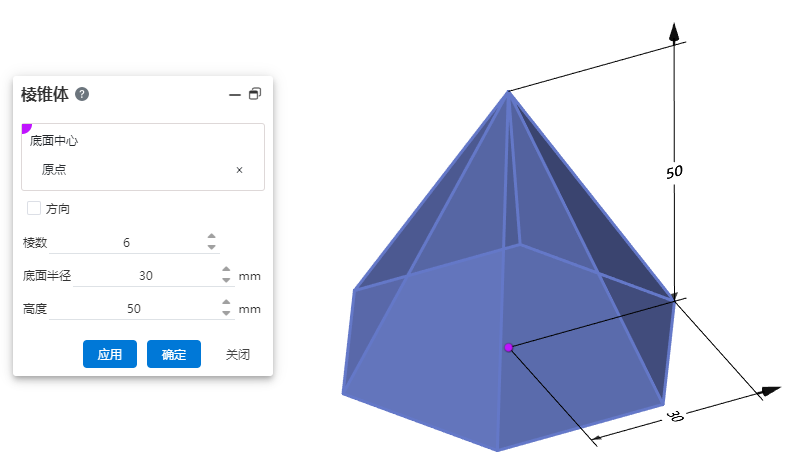Click the 底面半径 input showing 30
The height and width of the screenshot is (462, 794).
[x=145, y=275]
